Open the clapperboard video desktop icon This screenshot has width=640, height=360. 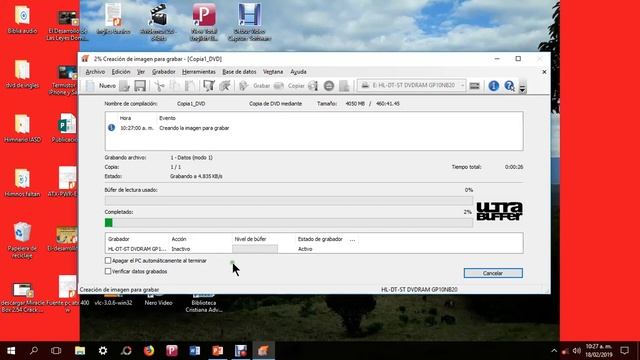(x=158, y=22)
